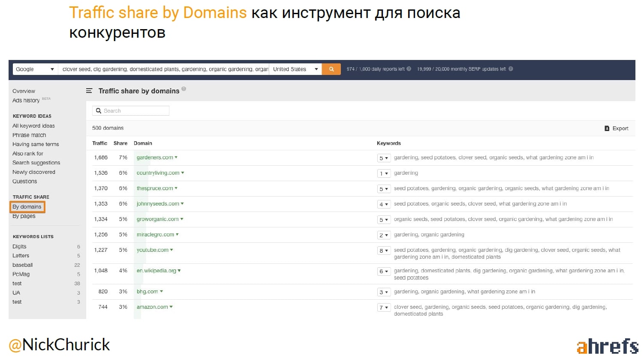
Task: Open All keyword ideas report
Action: tap(33, 126)
